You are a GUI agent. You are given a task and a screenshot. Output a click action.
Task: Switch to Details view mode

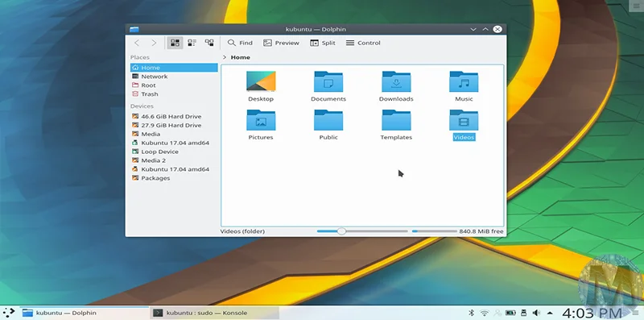pos(209,43)
